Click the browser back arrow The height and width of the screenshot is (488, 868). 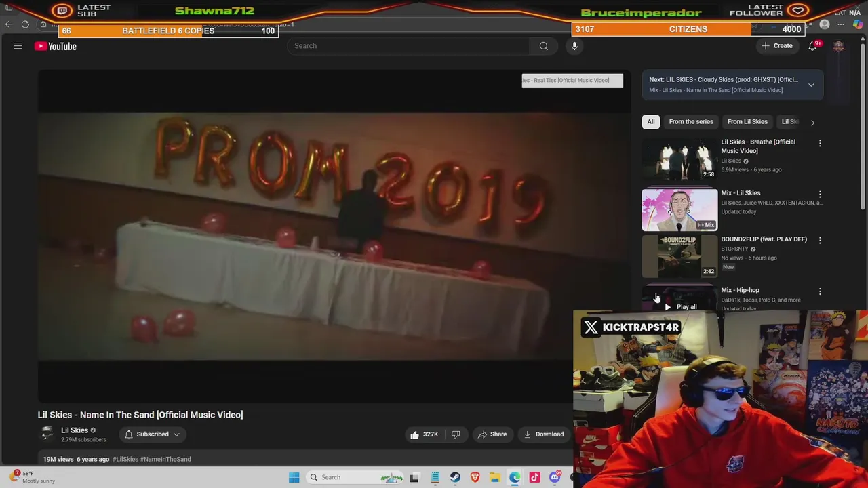pos(9,24)
